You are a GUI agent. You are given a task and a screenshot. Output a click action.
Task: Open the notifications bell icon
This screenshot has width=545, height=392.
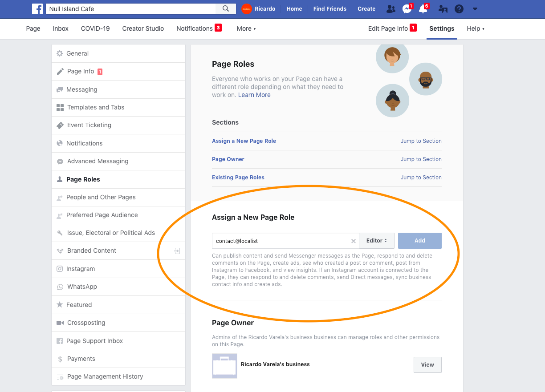coord(423,9)
